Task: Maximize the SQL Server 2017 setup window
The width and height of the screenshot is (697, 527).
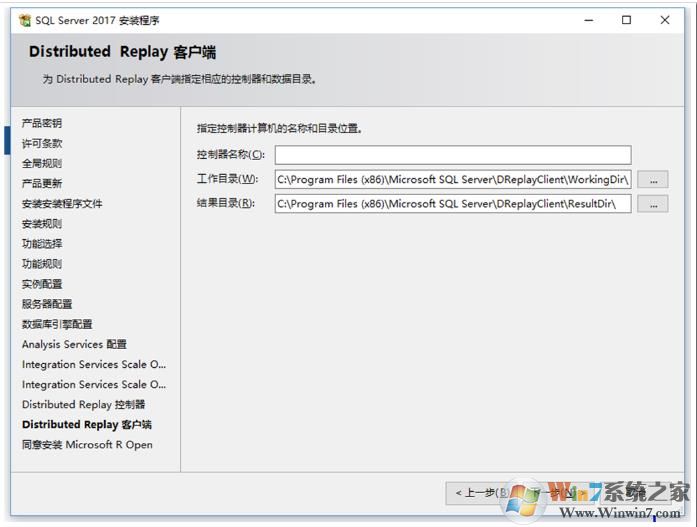Action: tap(626, 20)
